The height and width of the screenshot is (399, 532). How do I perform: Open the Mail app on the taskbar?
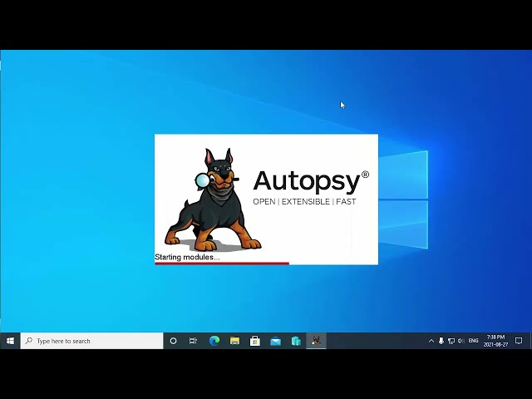[275, 341]
